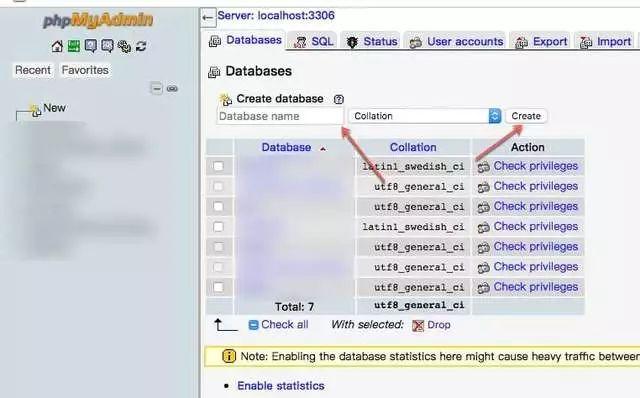Click the Server: localhost:3306 breadcrumb link
The height and width of the screenshot is (398, 640).
click(x=276, y=16)
